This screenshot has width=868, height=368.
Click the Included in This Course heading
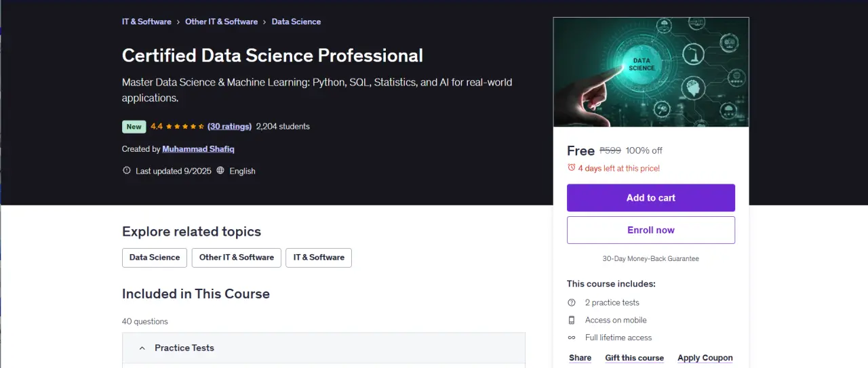(196, 294)
